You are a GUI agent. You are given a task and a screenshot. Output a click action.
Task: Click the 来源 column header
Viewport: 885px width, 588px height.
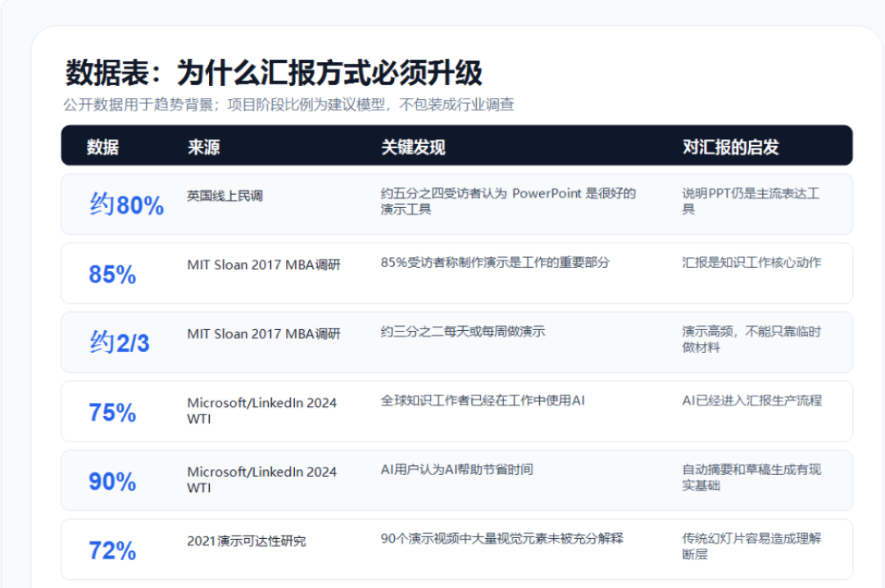[203, 147]
